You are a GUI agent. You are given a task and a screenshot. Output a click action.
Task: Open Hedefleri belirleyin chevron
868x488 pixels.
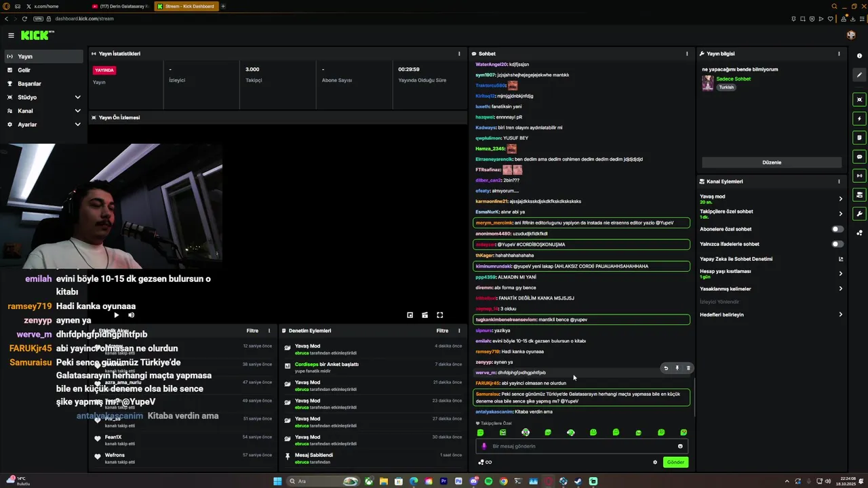tap(840, 314)
